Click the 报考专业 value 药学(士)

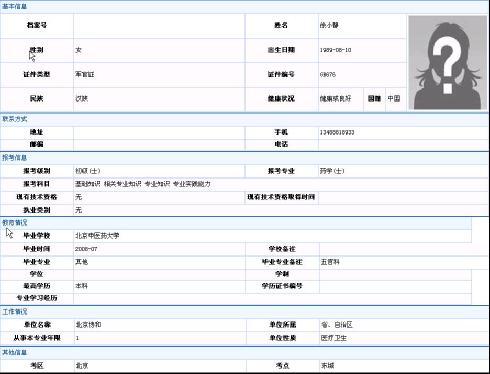click(x=332, y=171)
